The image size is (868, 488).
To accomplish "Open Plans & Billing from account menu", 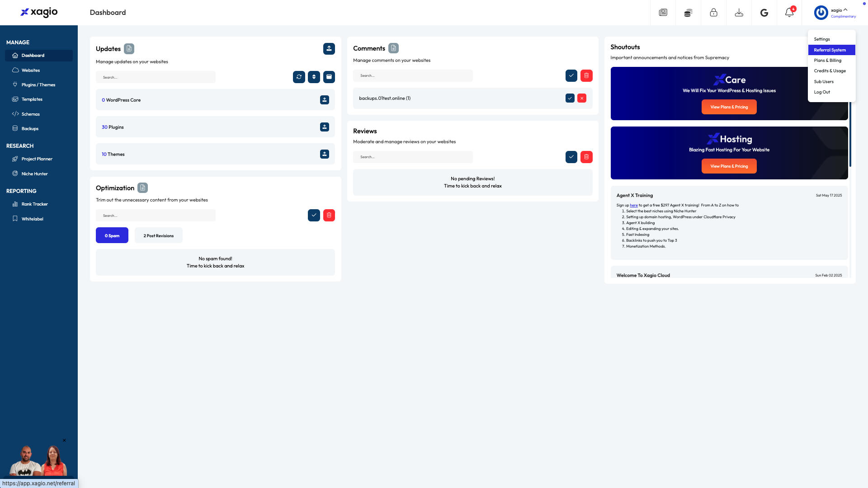I will tap(831, 61).
